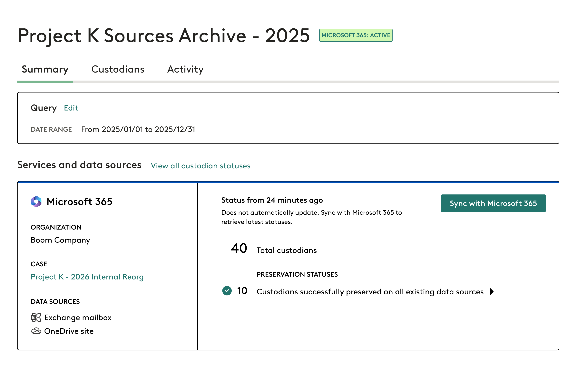Click the OneDrive site cloud icon

point(36,331)
